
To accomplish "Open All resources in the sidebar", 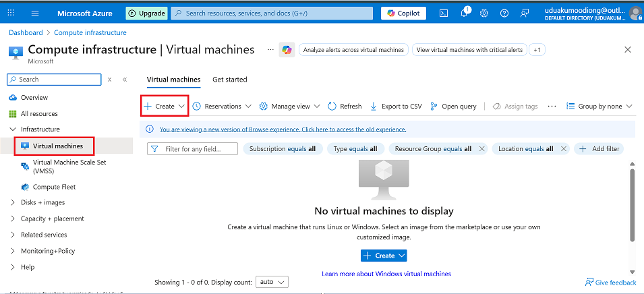I will coord(39,114).
